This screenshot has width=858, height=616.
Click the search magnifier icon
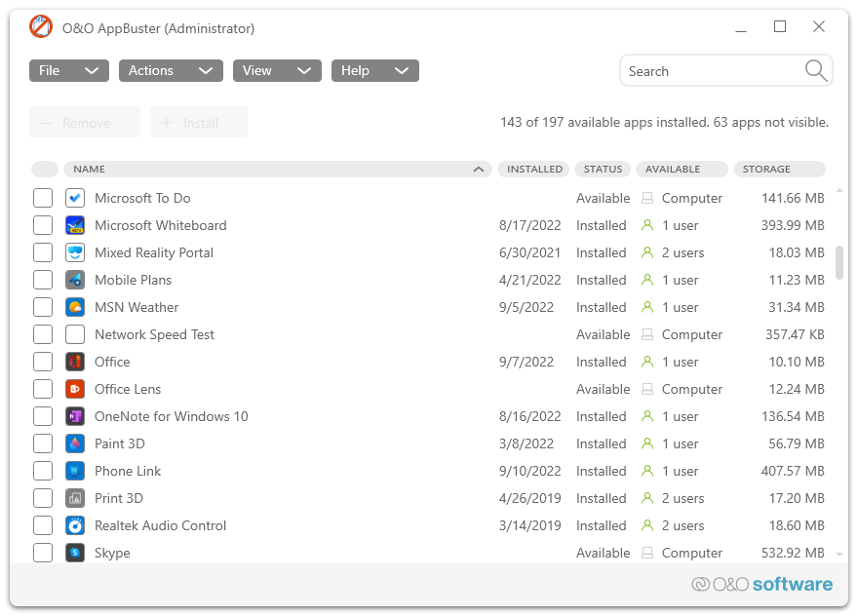[x=817, y=70]
